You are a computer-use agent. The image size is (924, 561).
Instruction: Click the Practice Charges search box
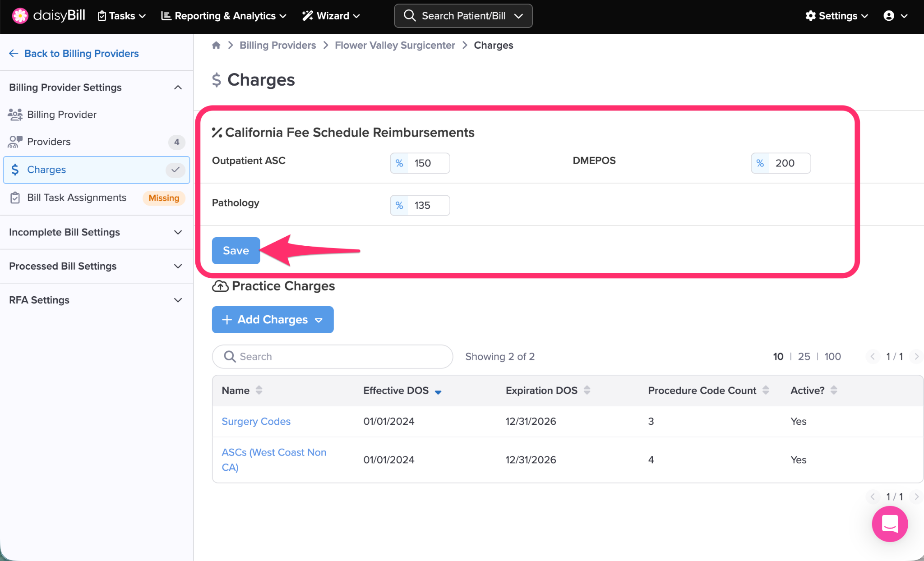(333, 357)
